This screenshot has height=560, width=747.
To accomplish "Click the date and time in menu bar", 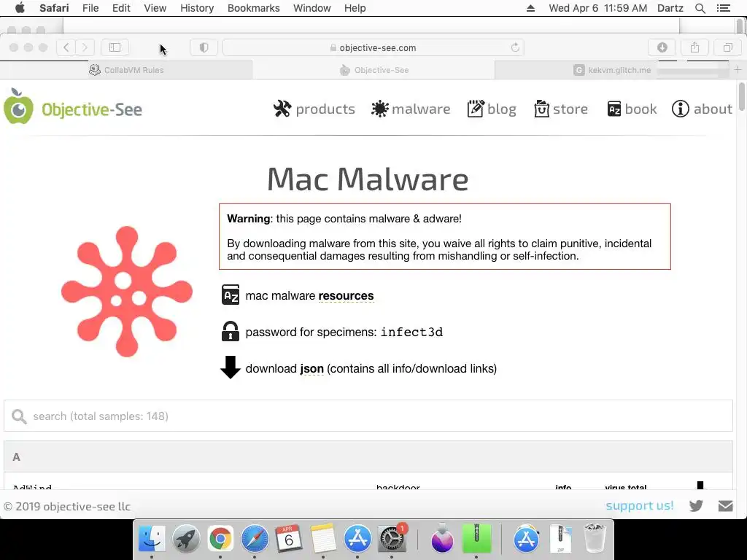I will click(x=598, y=8).
